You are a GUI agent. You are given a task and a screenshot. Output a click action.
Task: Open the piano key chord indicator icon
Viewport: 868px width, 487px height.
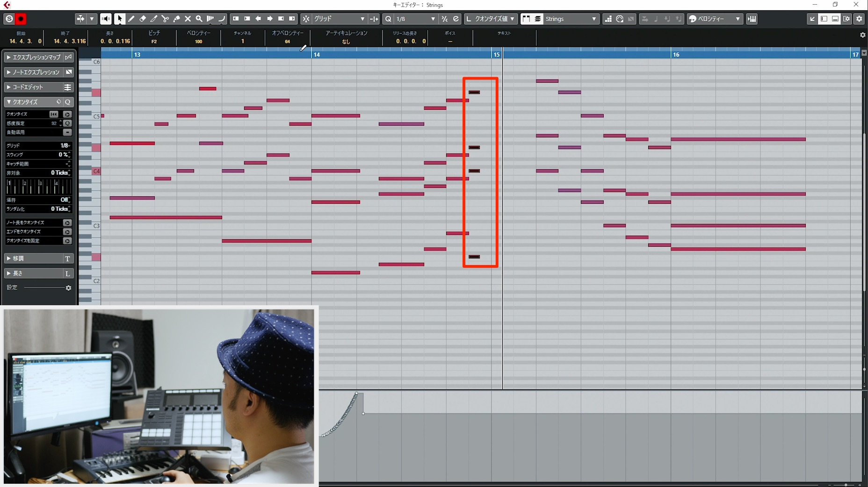tap(752, 19)
